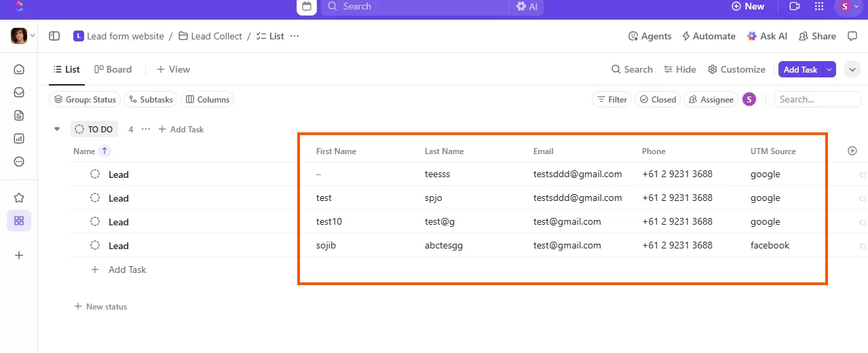
Task: Open Ask AI
Action: [767, 36]
